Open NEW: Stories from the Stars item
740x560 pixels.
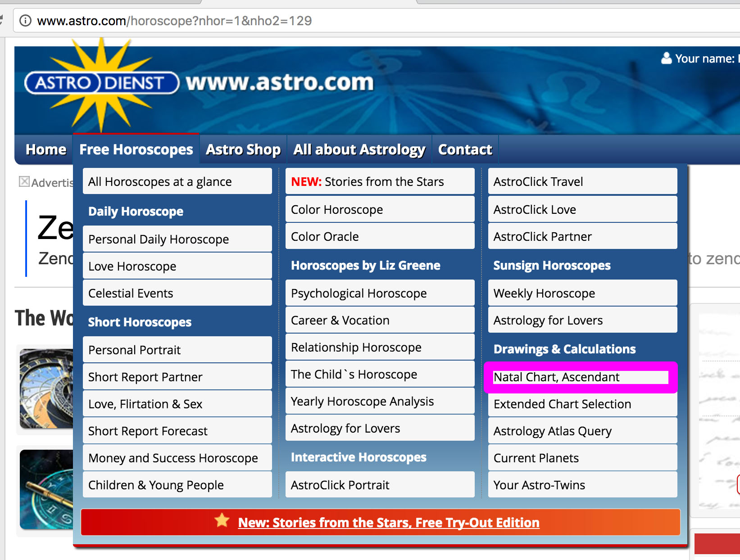click(380, 181)
